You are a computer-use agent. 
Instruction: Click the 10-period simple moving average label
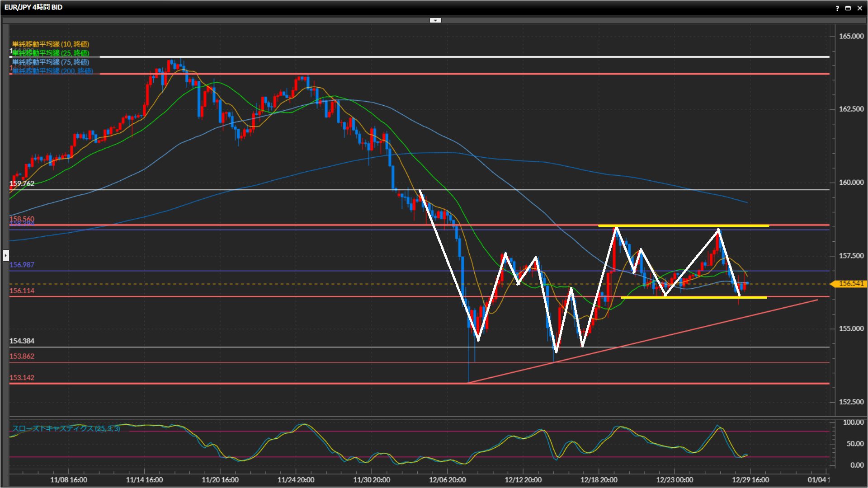tap(51, 44)
